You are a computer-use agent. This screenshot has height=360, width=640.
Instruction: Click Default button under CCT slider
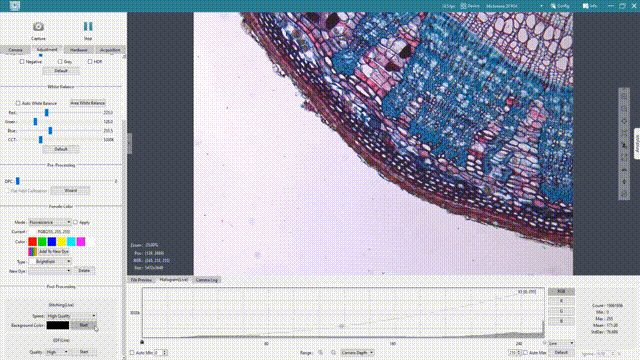coord(60,149)
